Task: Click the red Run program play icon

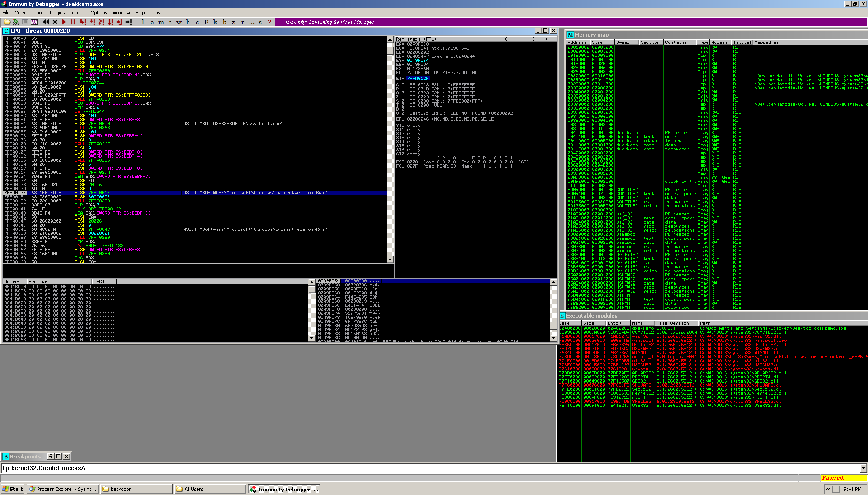Action: tap(64, 22)
